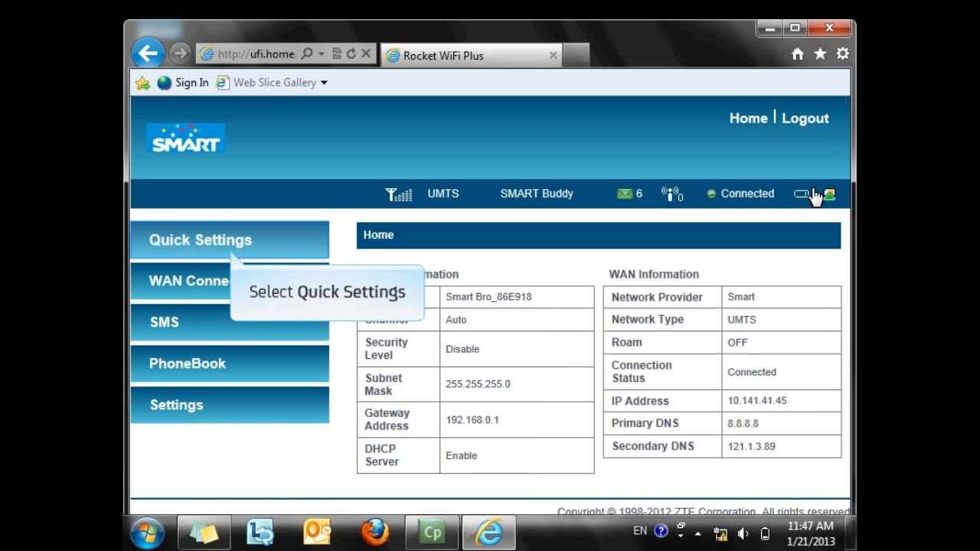The width and height of the screenshot is (980, 551).
Task: Click the ufi.home address field
Action: tap(256, 54)
